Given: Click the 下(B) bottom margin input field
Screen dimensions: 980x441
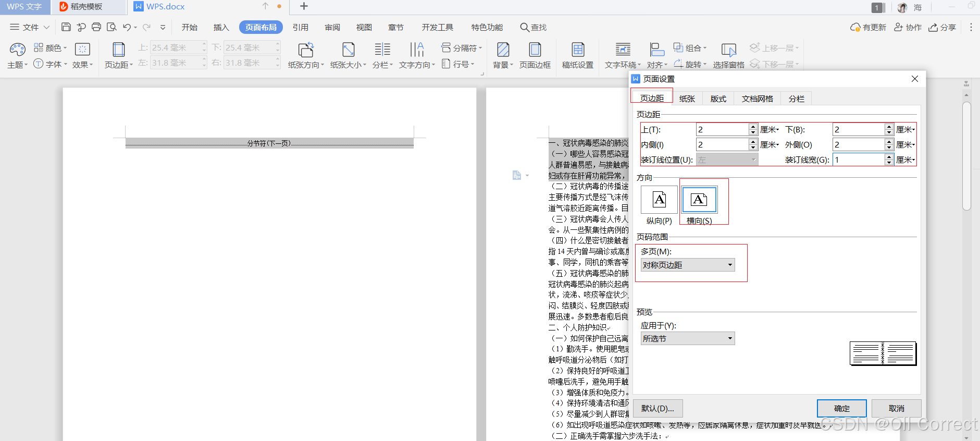Looking at the screenshot, I should [x=858, y=129].
